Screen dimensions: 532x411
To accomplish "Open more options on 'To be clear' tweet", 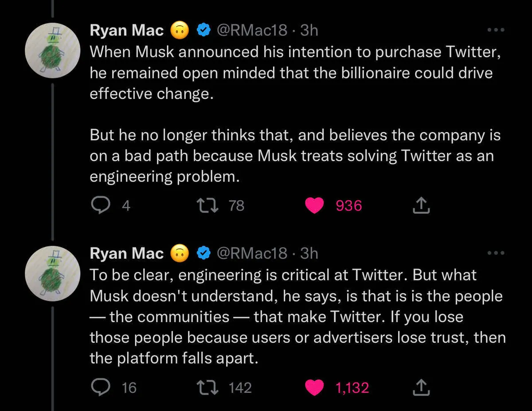I will [496, 253].
